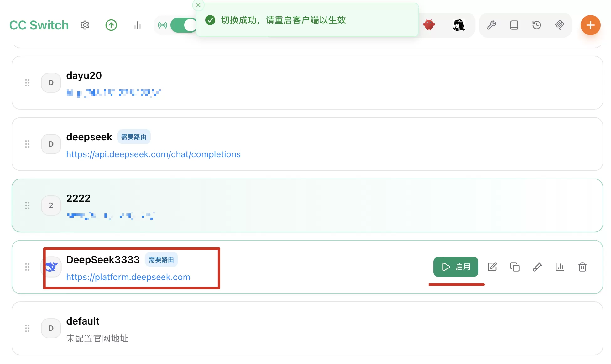611x364 pixels.
Task: Open the wrench tools icon
Action: pos(492,25)
